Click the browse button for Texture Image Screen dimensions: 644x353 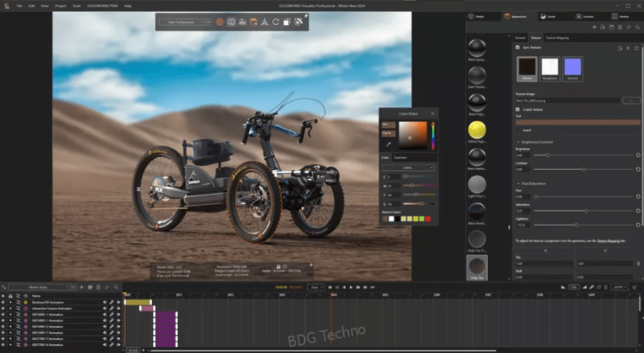[631, 100]
